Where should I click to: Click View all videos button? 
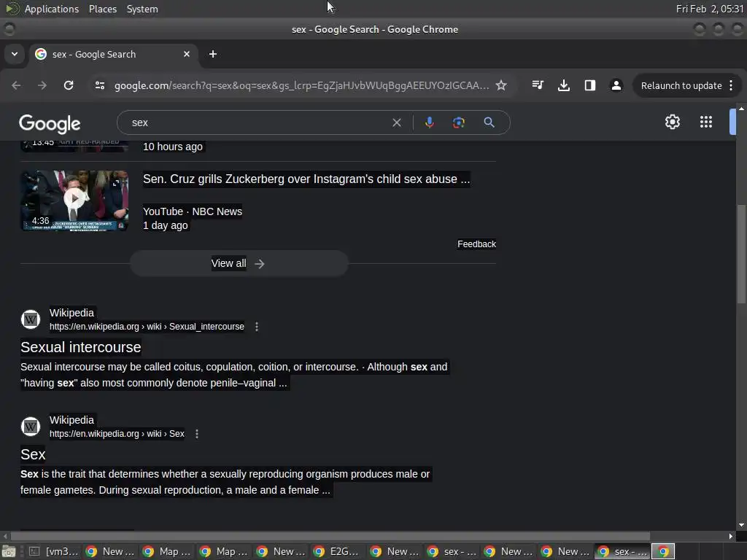239,264
